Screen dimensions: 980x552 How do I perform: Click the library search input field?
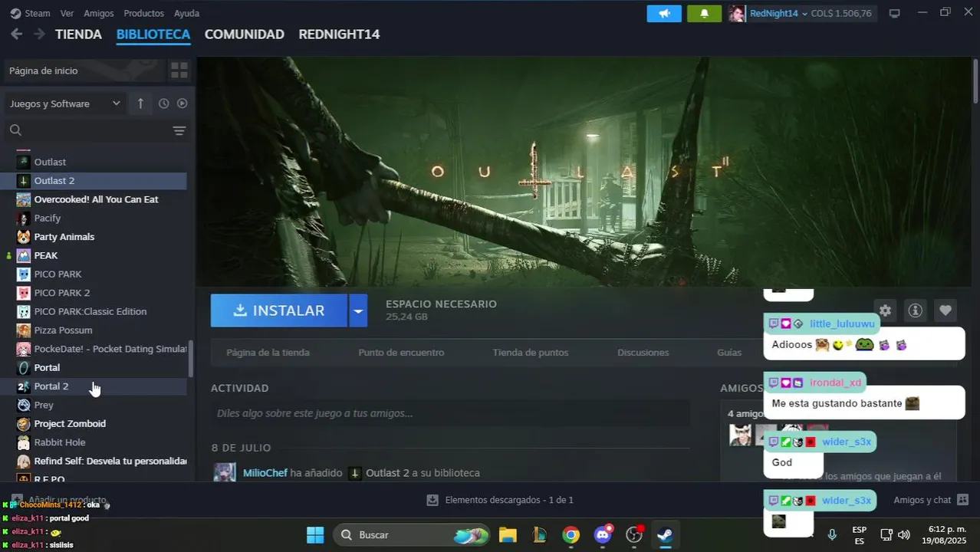pyautogui.click(x=96, y=130)
